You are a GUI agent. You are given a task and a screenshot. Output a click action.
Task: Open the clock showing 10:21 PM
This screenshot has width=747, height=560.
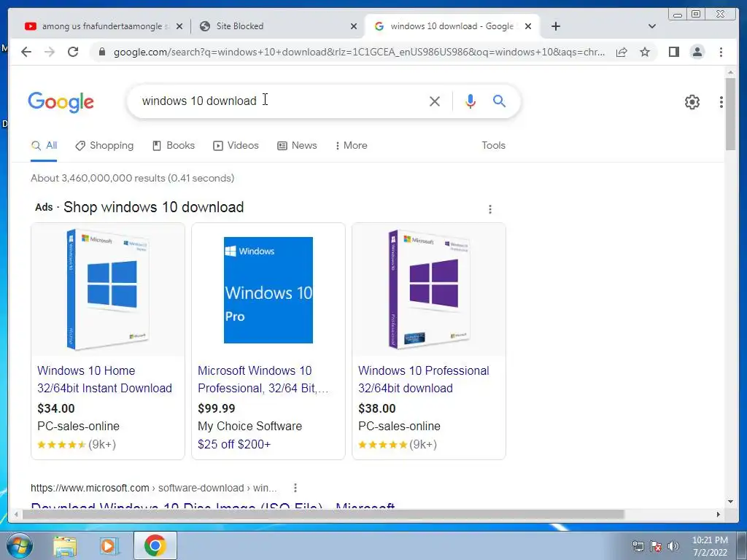[x=710, y=546]
